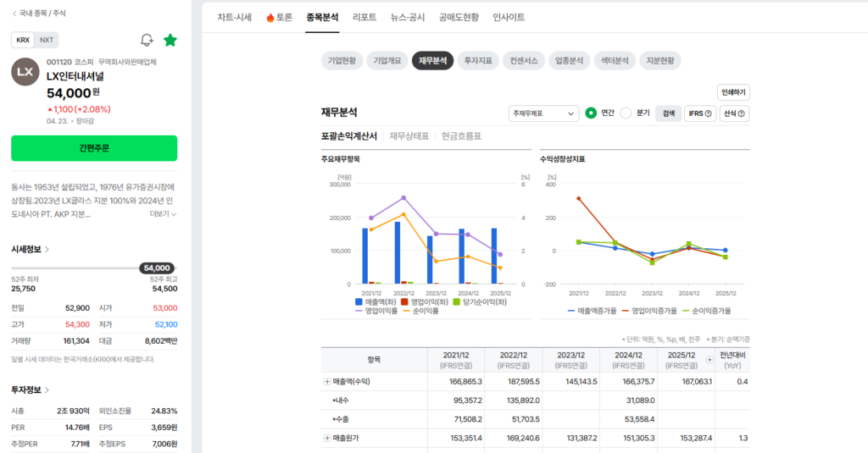This screenshot has width=868, height=453.
Task: Click the 검색 button
Action: point(669,113)
